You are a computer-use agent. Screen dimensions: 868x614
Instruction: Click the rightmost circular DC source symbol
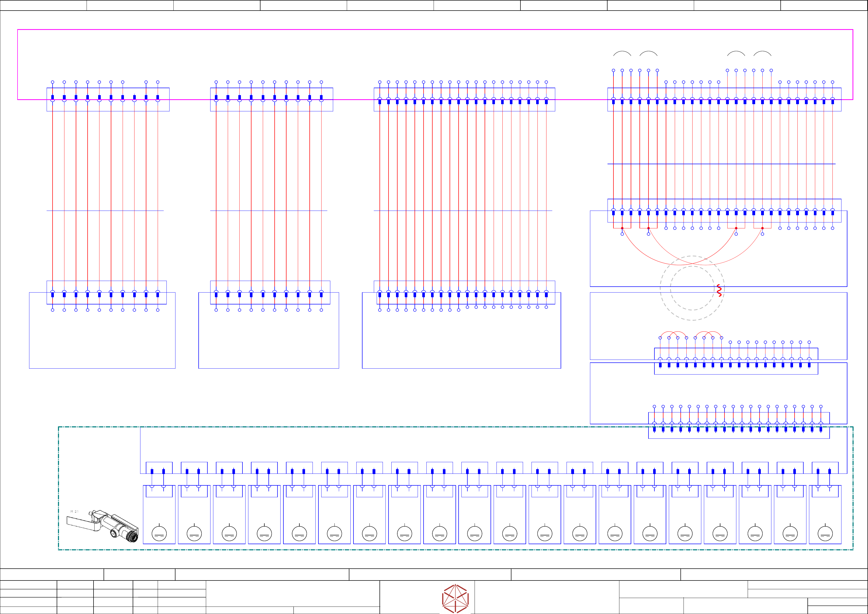pos(825,534)
